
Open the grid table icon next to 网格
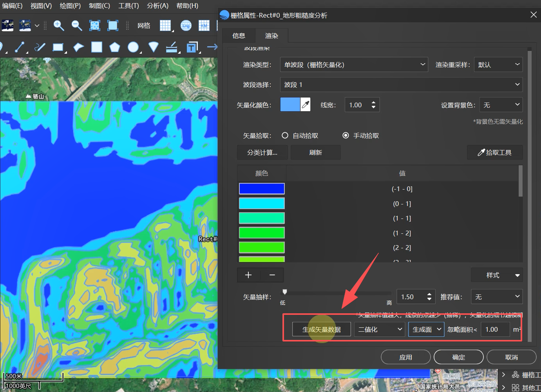pos(166,25)
